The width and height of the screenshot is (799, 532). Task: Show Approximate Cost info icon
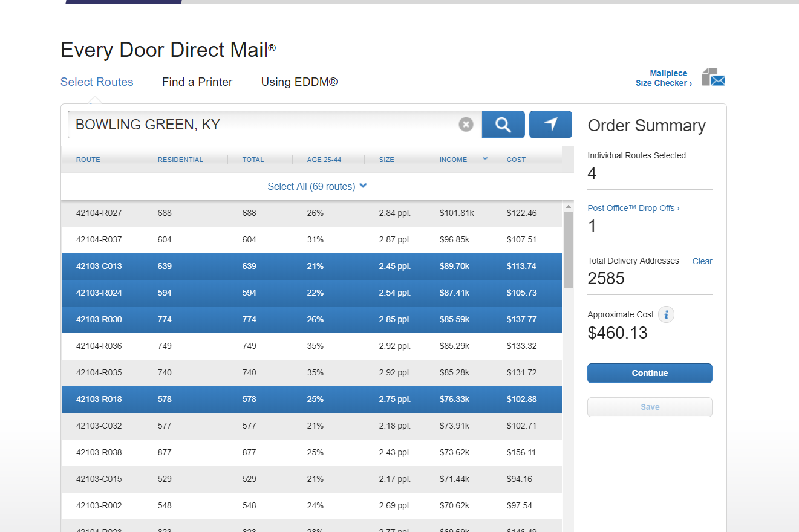(666, 314)
